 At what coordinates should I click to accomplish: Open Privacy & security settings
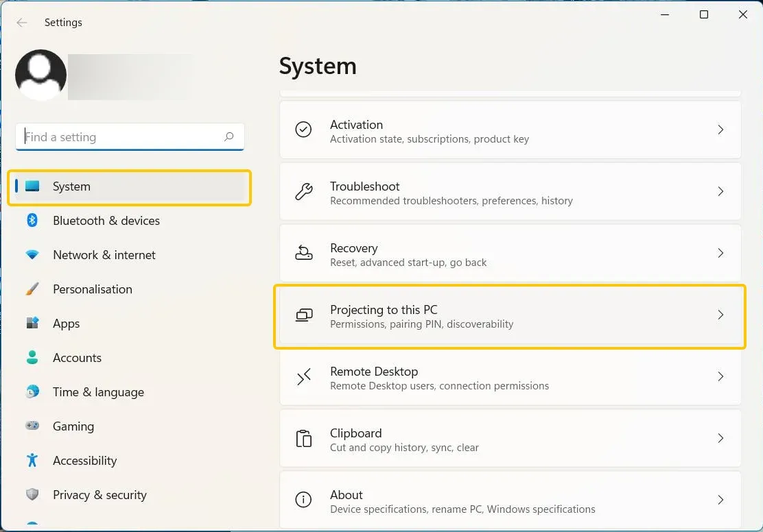coord(130,495)
